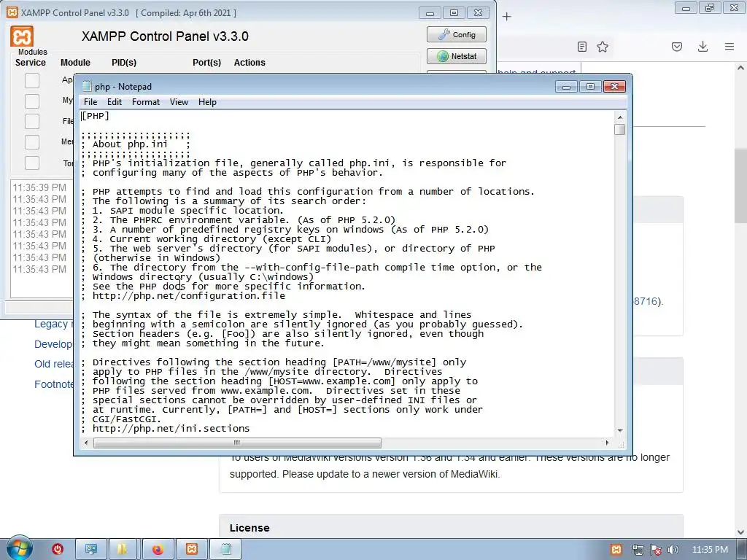Click the XAMPP orange logo in the control panel
747x560 pixels.
tap(22, 36)
